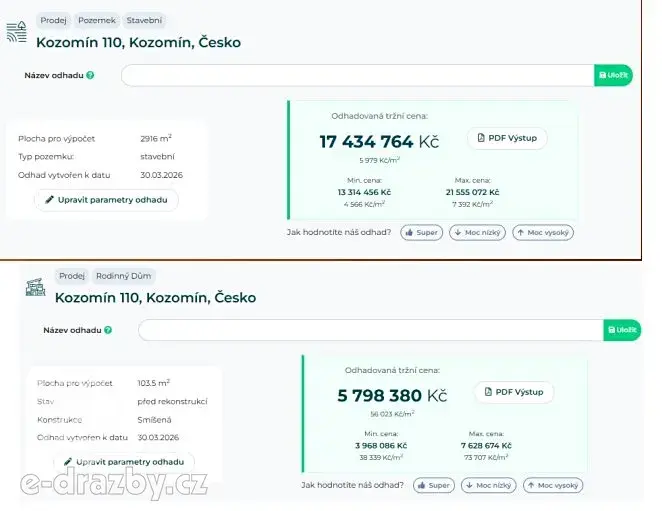Open Upravit parametry odhadu for the house estimate
Screen dimensions: 662x511
pos(124,462)
